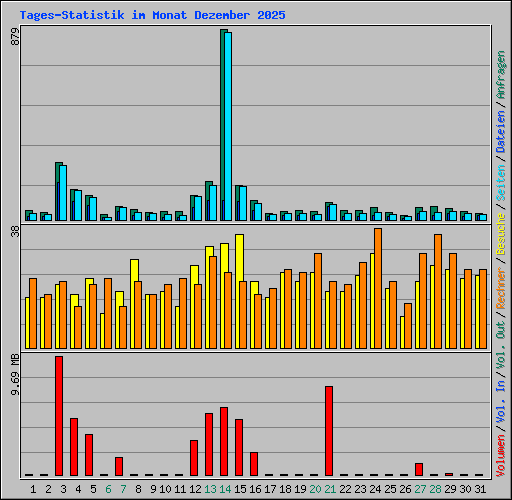Click the red volume bar for day 27
Viewport: 512px width, 500px height.
coord(419,469)
